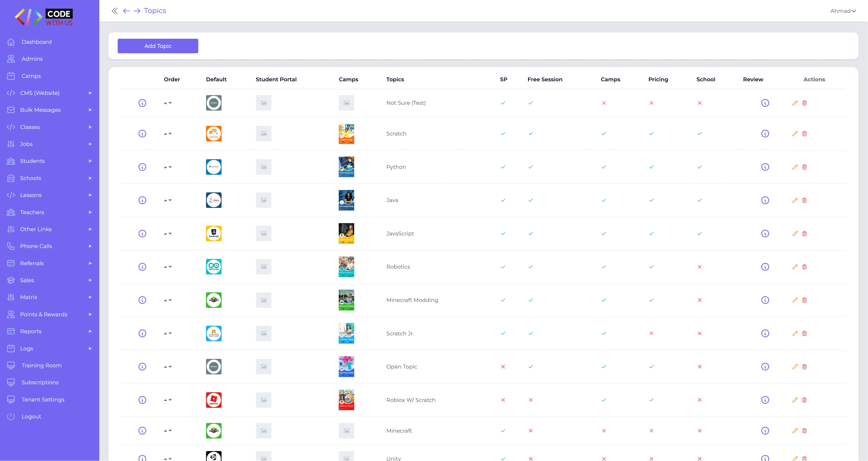This screenshot has height=461, width=868.
Task: Click the Python default logo thumbnail
Action: coord(214,167)
